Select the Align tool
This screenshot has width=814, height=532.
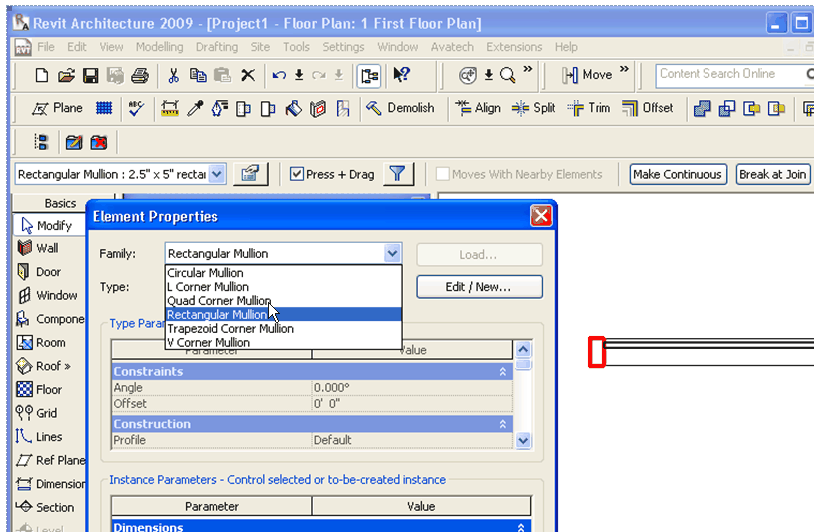tap(478, 108)
